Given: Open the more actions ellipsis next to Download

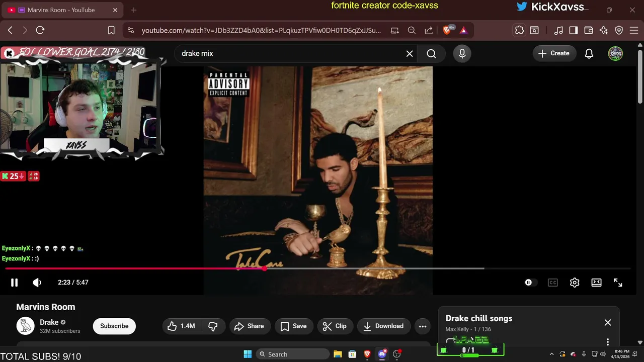Looking at the screenshot, I should coord(423,326).
